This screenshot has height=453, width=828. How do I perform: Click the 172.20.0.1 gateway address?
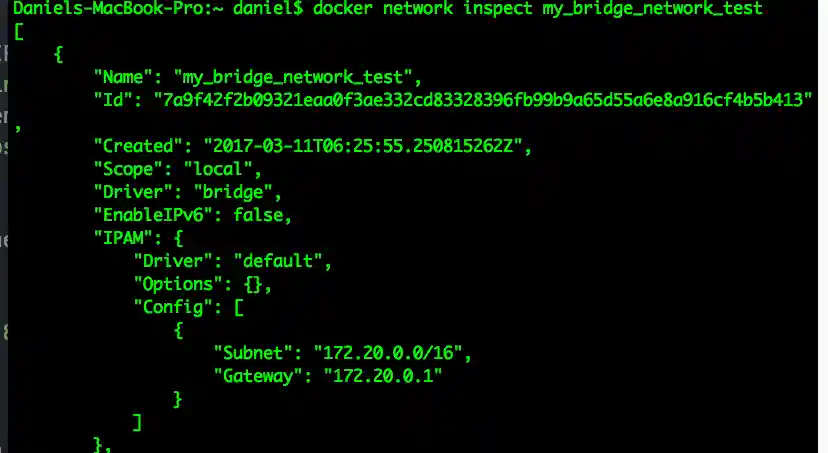(x=376, y=376)
